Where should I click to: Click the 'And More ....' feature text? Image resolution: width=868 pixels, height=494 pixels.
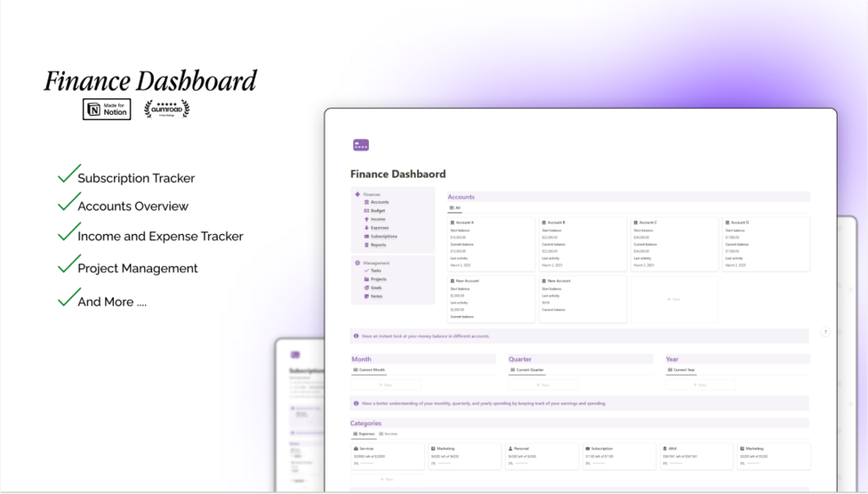[112, 301]
